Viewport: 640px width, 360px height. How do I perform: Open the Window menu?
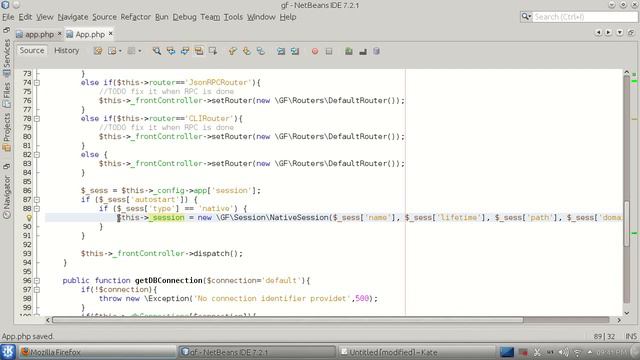(261, 17)
